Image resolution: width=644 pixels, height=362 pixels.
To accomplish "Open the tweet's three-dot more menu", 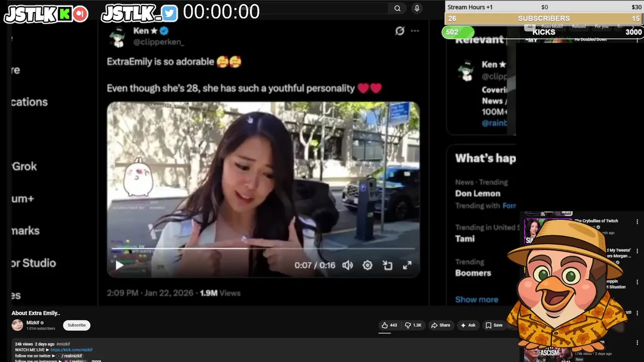I will (415, 31).
